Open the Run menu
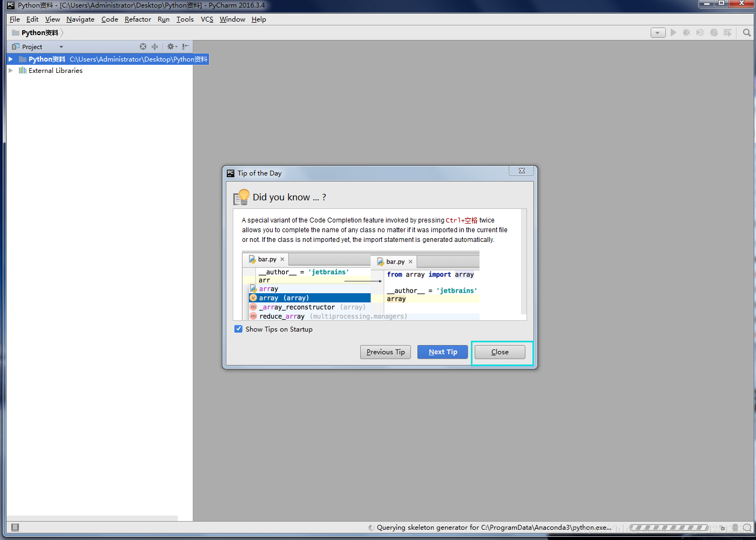 coord(164,19)
